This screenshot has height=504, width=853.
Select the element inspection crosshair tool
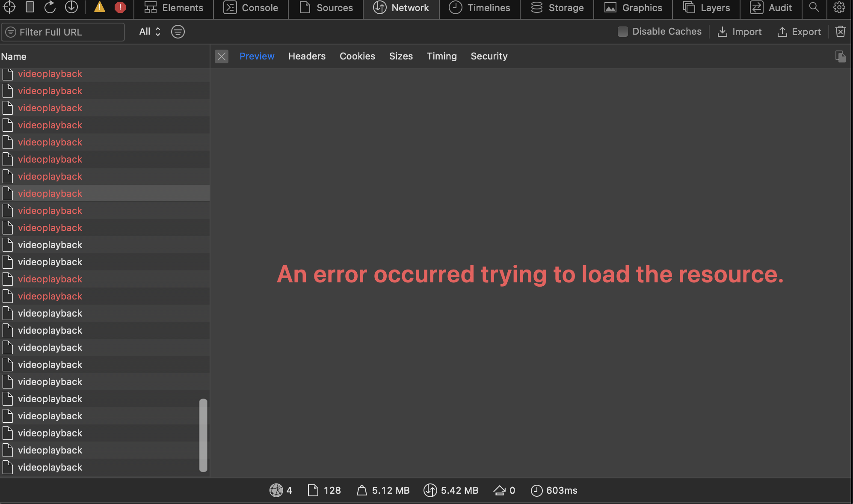pos(9,7)
